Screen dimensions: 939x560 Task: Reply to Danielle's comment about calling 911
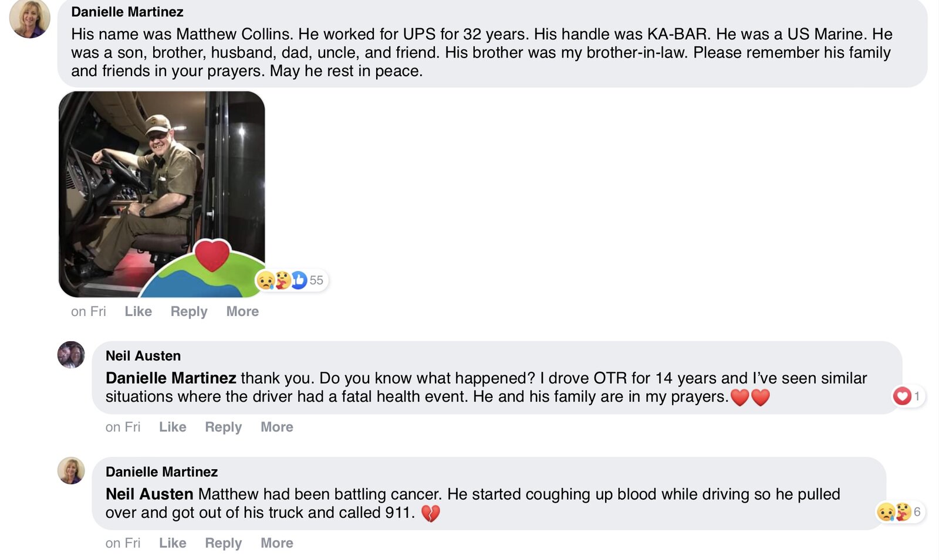[223, 543]
